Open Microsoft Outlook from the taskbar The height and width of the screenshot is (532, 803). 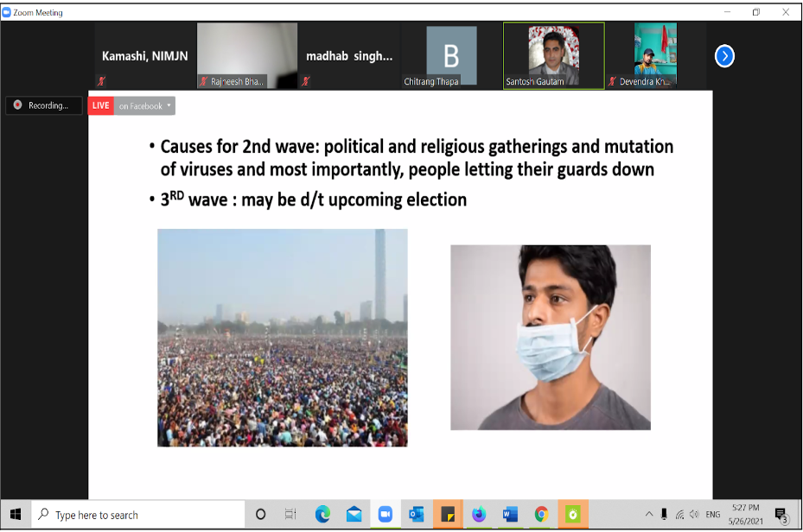pyautogui.click(x=417, y=514)
